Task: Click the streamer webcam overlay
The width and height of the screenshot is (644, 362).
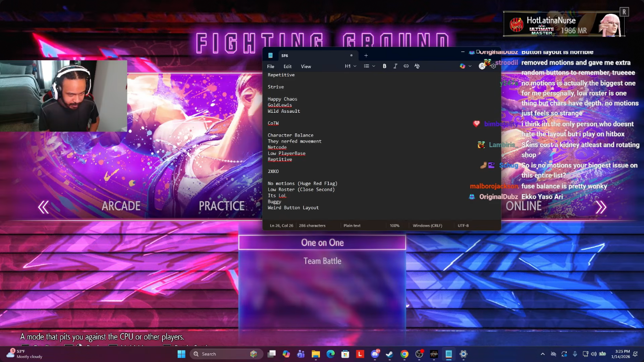Action: (x=64, y=96)
